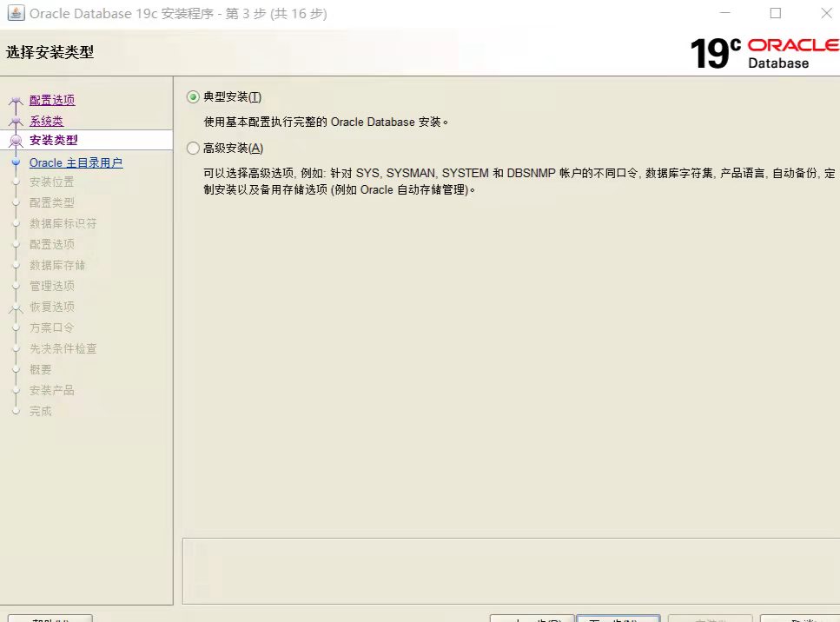Maximize the Oracle installer window
Viewport: 840px width, 622px height.
[x=775, y=13]
